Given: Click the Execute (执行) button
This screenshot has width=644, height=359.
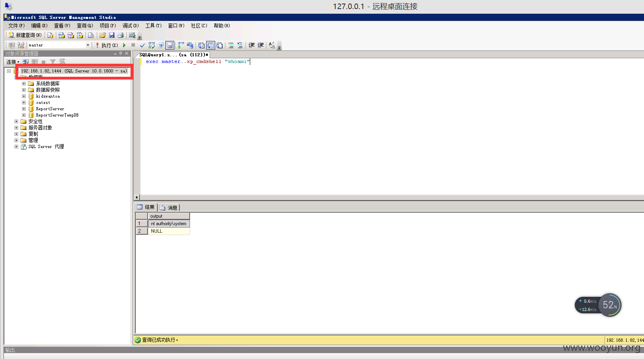Looking at the screenshot, I should tap(107, 45).
